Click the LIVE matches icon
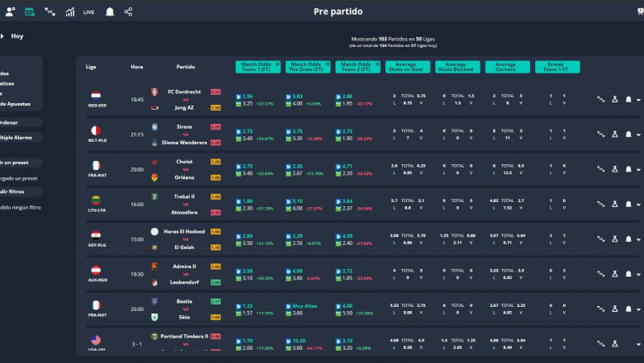Viewport: 644px width, 363px height. pos(89,12)
